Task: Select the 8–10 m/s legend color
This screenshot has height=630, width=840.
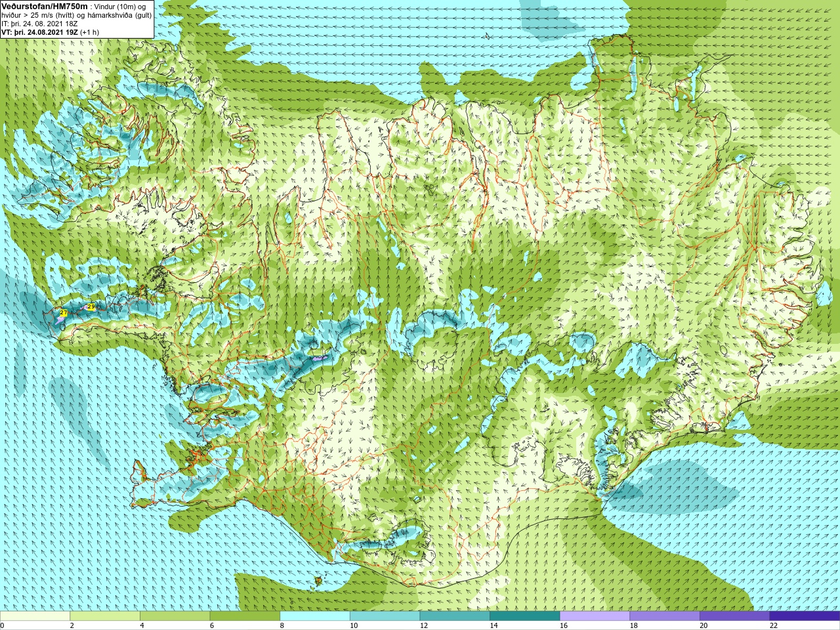Action: pos(315,616)
